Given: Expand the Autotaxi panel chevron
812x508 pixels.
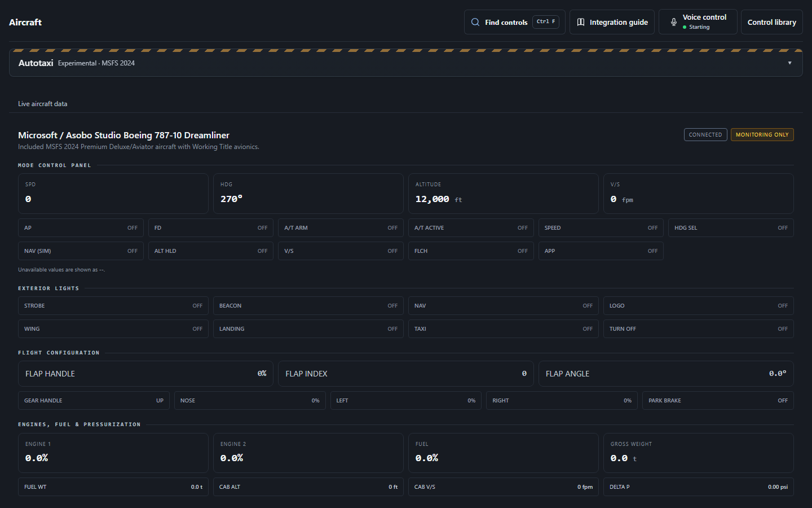Looking at the screenshot, I should (789, 63).
